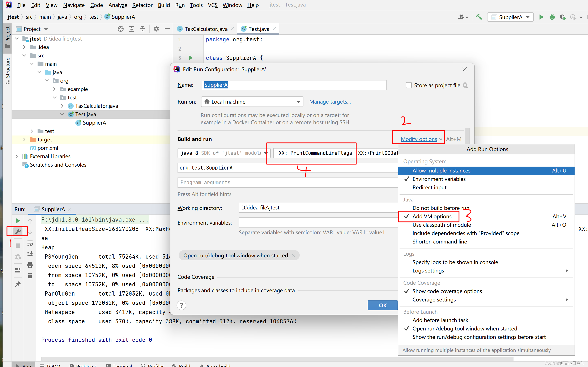Click the pin tab icon in Run panel
Image resolution: width=588 pixels, height=367 pixels.
(x=18, y=284)
